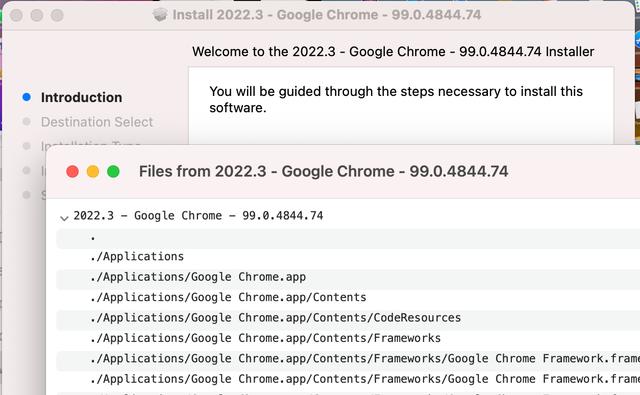Click the Install 2022.3 installer window title
This screenshot has width=640, height=395.
click(327, 15)
